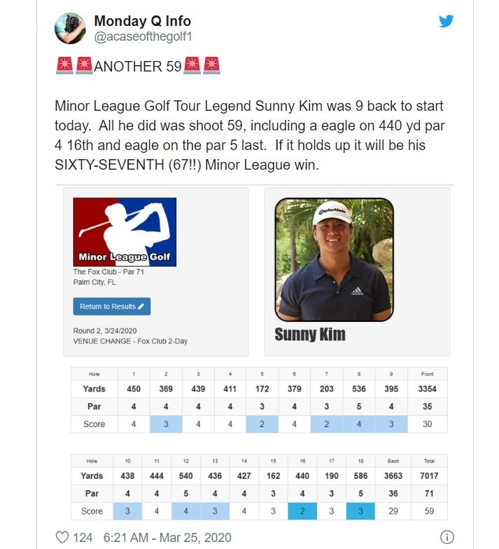Click last red siren emoji after ANOTHER 59

coord(212,65)
